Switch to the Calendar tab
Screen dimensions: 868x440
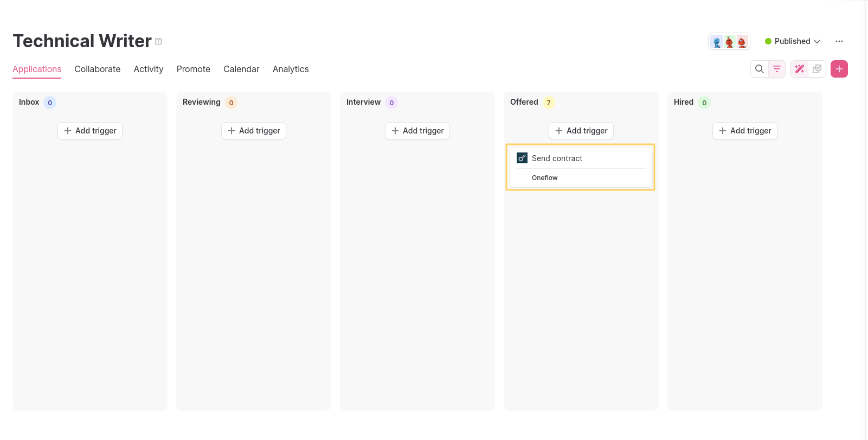coord(241,69)
